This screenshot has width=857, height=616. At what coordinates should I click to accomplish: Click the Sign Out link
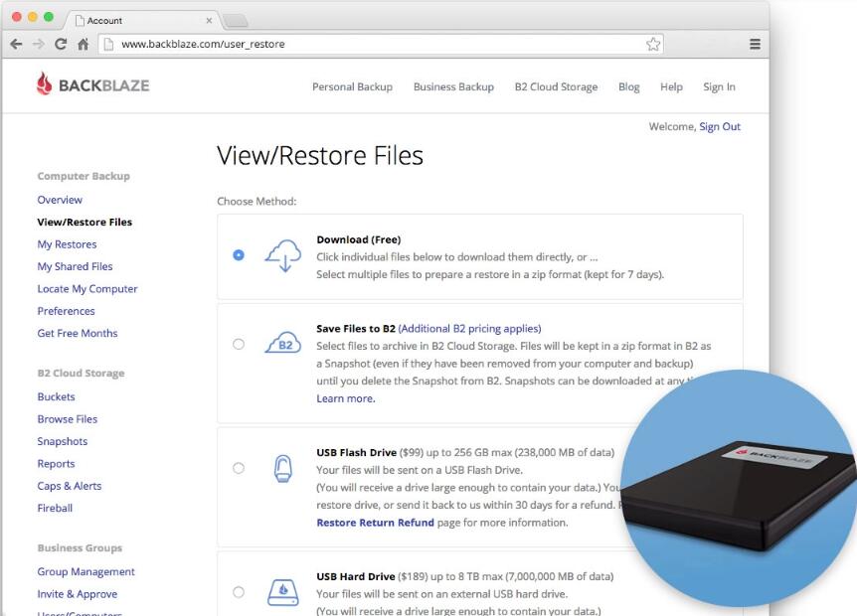coord(720,127)
